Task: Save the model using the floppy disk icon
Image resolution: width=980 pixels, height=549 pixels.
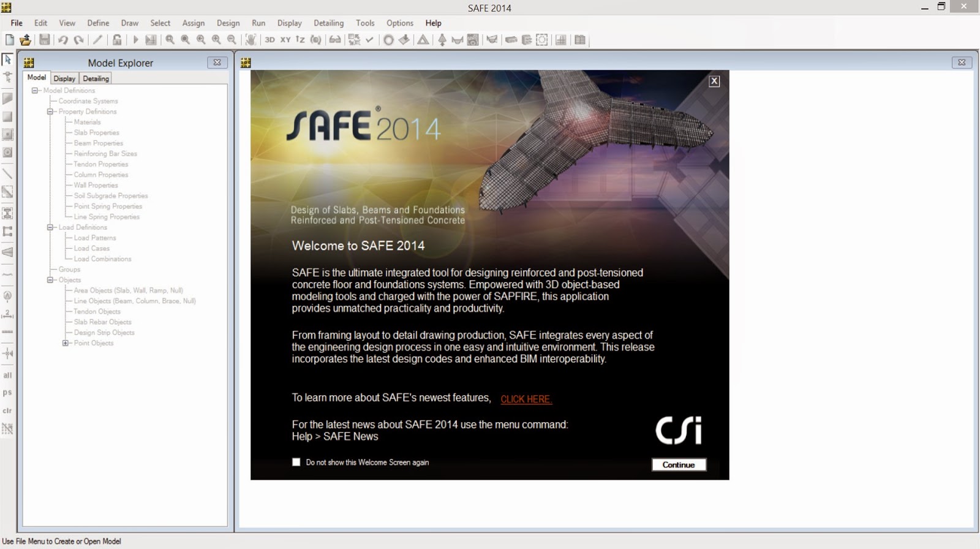Action: point(45,40)
